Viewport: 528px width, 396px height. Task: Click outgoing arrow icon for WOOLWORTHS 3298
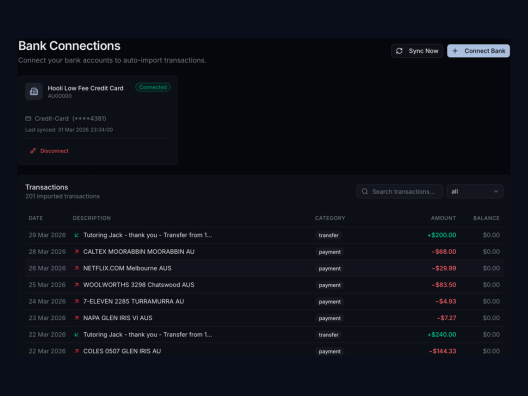(x=76, y=285)
